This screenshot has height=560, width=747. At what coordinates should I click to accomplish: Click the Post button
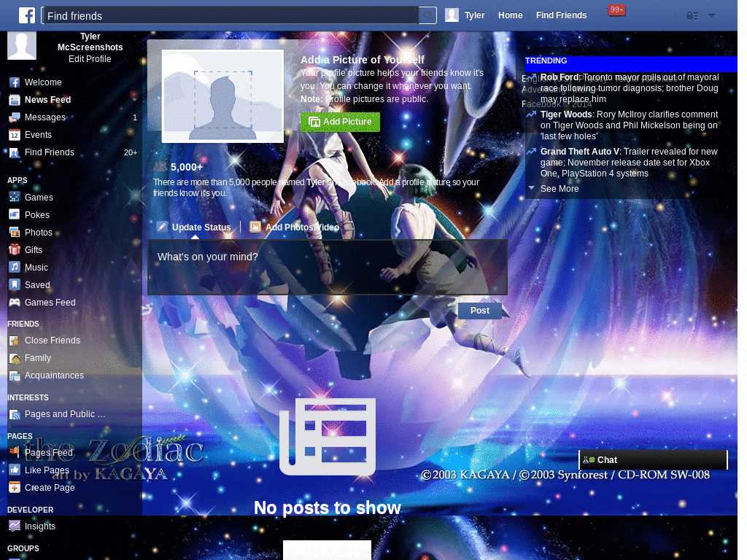click(x=480, y=311)
